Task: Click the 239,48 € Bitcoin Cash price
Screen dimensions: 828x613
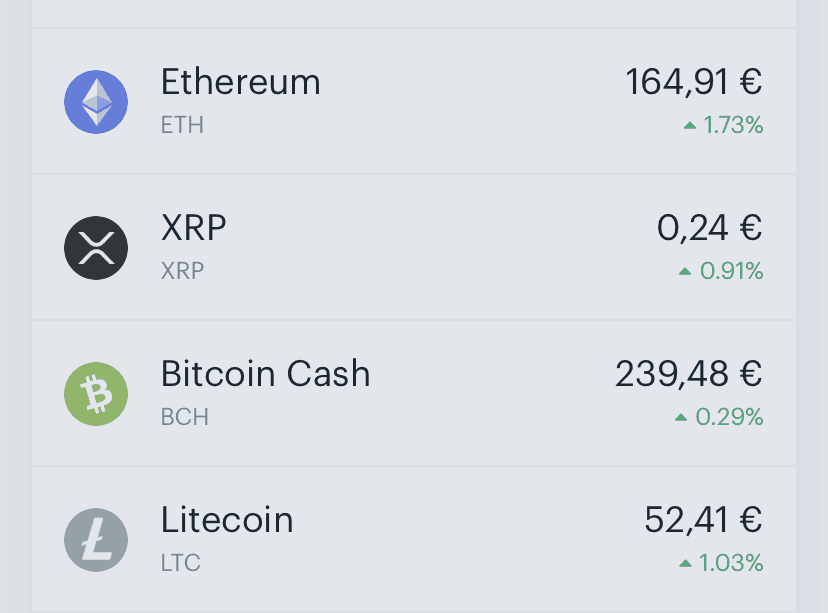Action: [x=689, y=374]
